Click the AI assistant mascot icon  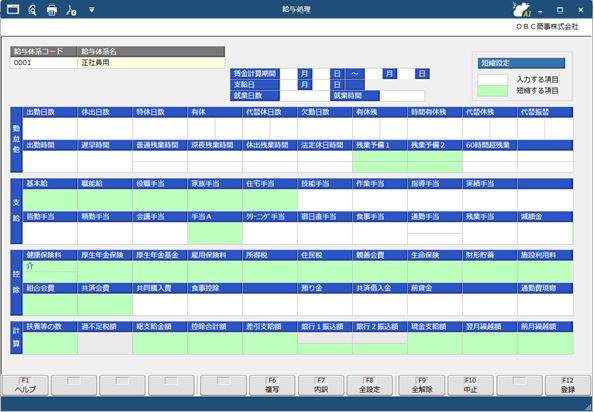[x=522, y=9]
